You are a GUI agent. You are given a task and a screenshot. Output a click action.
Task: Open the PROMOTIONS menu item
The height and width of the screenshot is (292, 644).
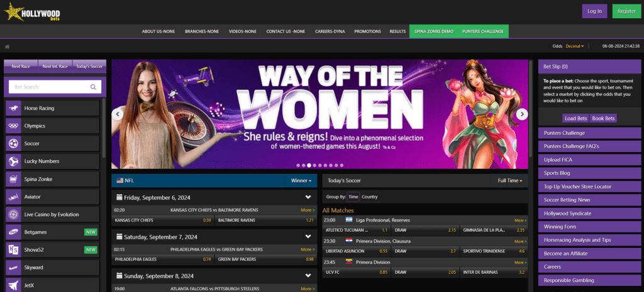pos(367,31)
